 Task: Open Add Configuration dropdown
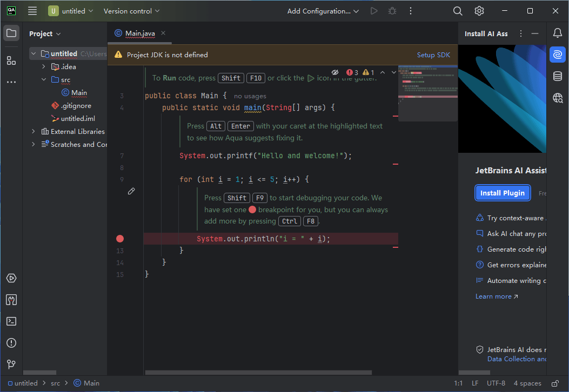(x=323, y=11)
